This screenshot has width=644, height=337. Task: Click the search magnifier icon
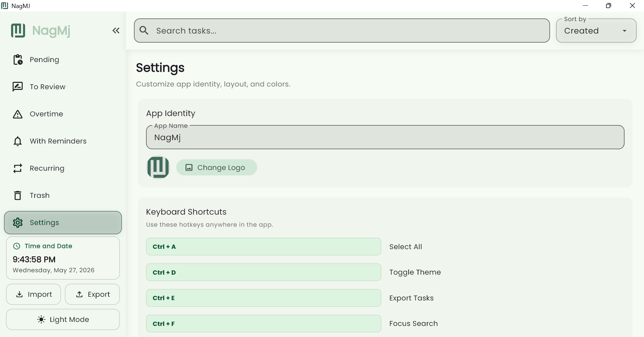click(144, 31)
